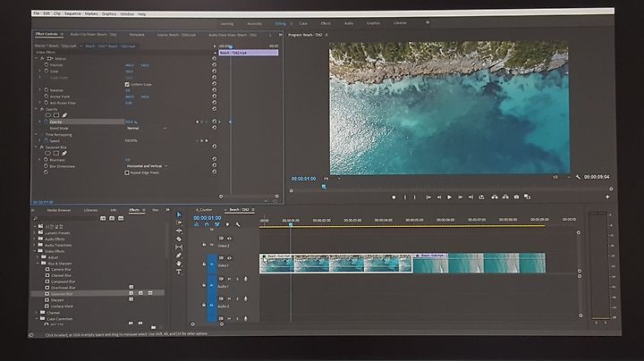Screen dimensions: 644x361
Task: Expand the Channel effects folder
Action: [x=37, y=313]
